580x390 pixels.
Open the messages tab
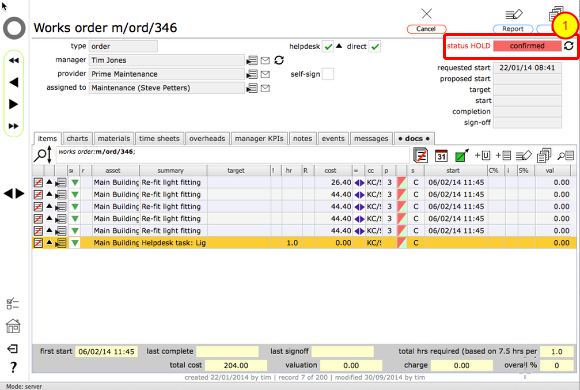371,138
